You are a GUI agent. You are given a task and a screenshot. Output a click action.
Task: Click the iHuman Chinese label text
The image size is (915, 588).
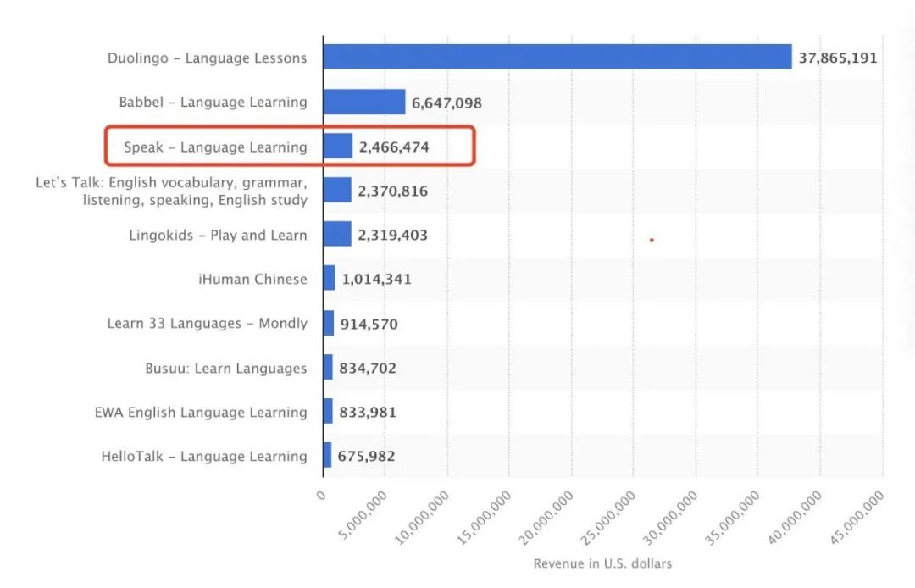(252, 279)
